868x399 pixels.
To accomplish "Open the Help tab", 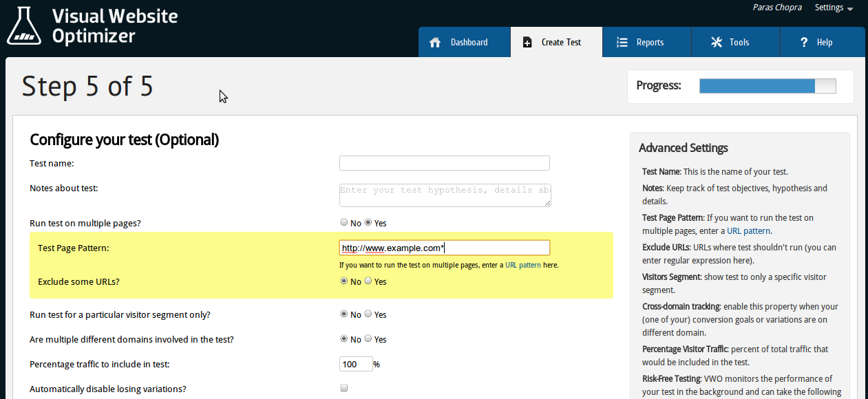I will coord(823,42).
